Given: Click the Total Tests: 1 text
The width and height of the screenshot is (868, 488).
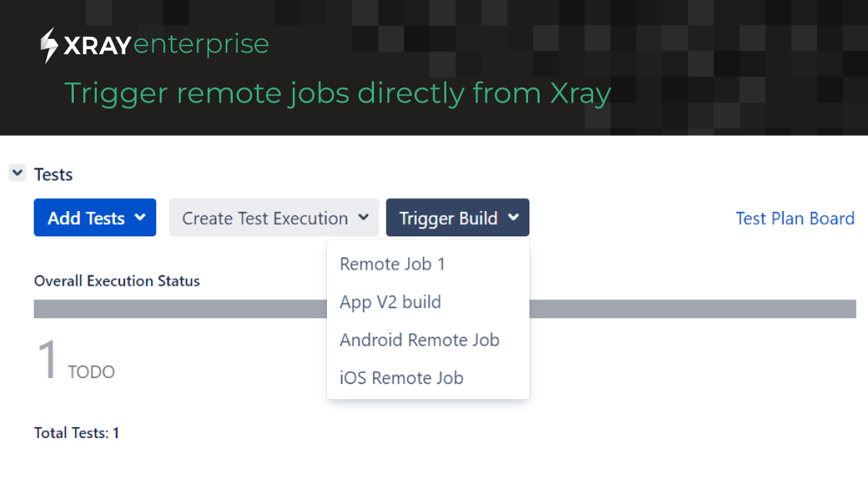Looking at the screenshot, I should pos(77,432).
